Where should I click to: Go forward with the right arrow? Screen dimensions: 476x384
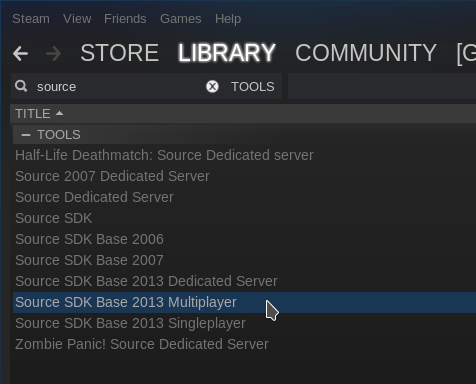click(53, 53)
